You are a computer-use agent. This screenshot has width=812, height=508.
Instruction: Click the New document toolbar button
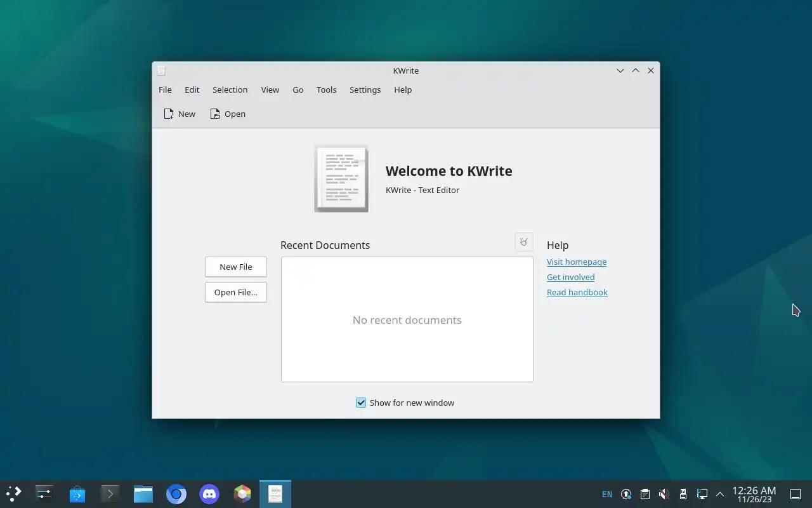180,114
